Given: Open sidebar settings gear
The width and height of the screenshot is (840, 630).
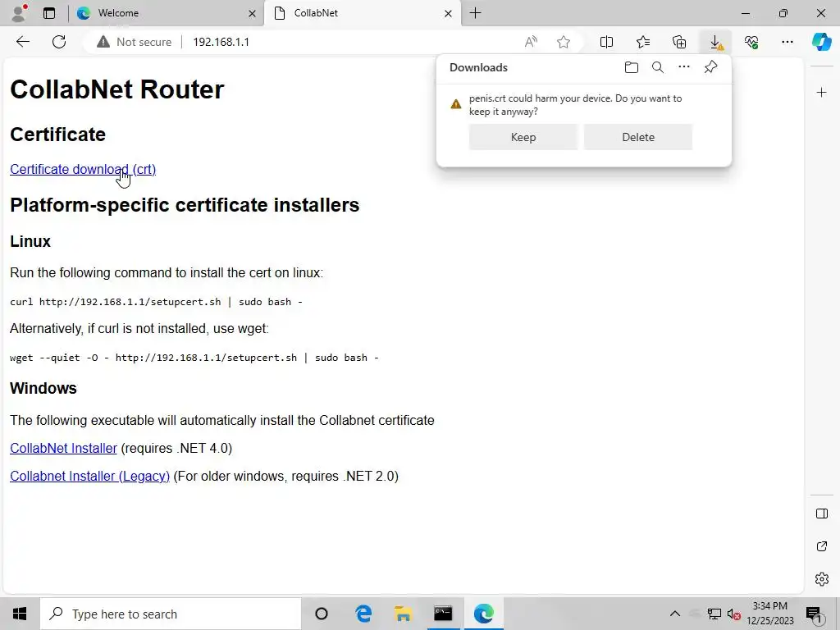Looking at the screenshot, I should click(822, 579).
